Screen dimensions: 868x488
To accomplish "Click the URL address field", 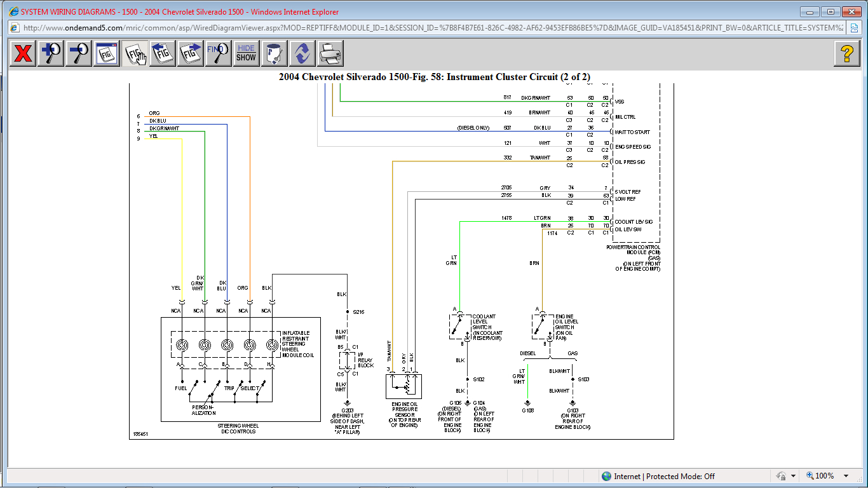I will pyautogui.click(x=432, y=28).
